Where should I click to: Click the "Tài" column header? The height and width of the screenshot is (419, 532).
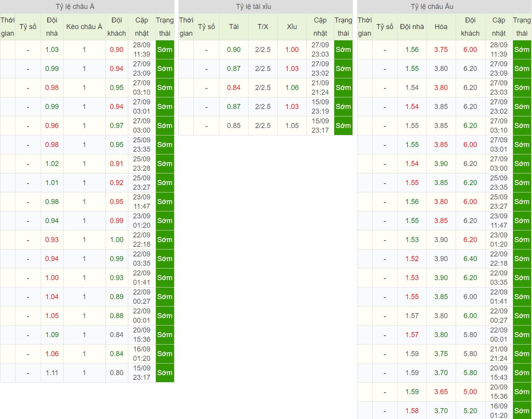(x=234, y=27)
